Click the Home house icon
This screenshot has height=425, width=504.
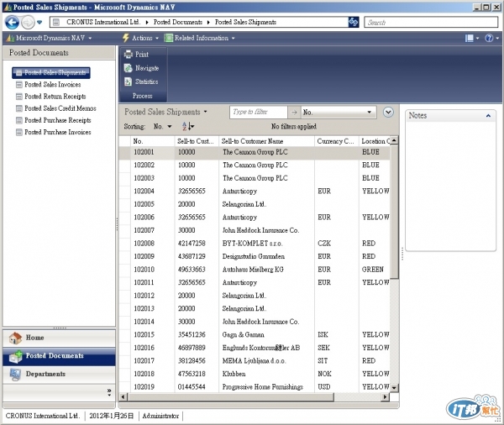(15, 338)
